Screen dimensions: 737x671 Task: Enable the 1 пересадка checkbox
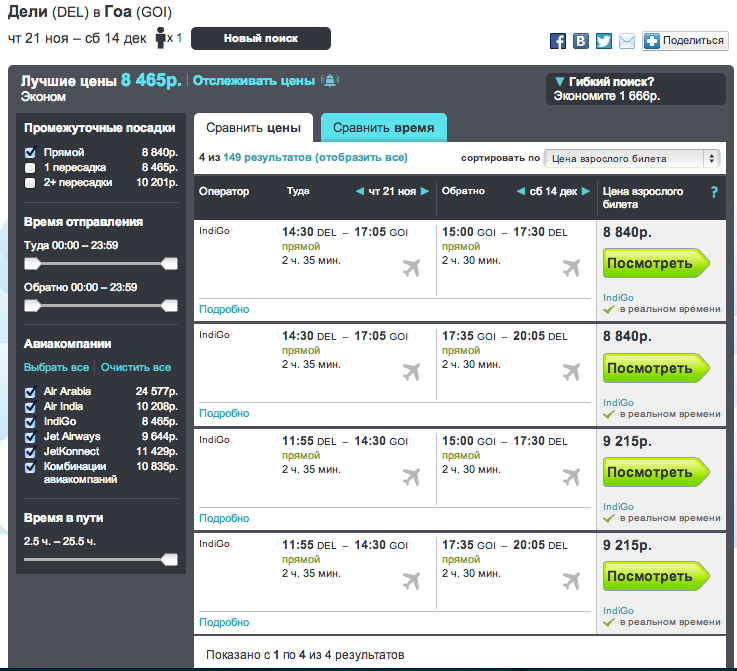[x=31, y=167]
